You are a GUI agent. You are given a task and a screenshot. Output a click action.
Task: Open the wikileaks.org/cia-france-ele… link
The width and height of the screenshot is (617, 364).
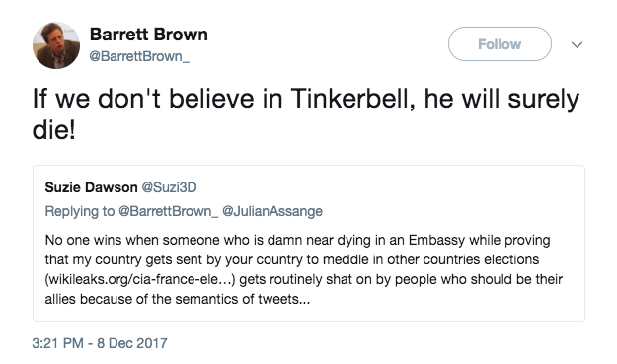[140, 279]
